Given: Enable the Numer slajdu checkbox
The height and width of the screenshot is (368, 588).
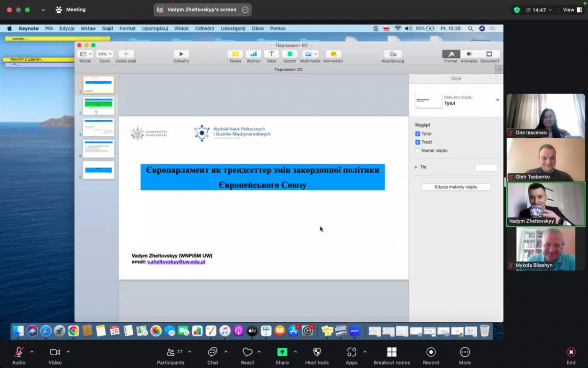Looking at the screenshot, I should coord(417,151).
